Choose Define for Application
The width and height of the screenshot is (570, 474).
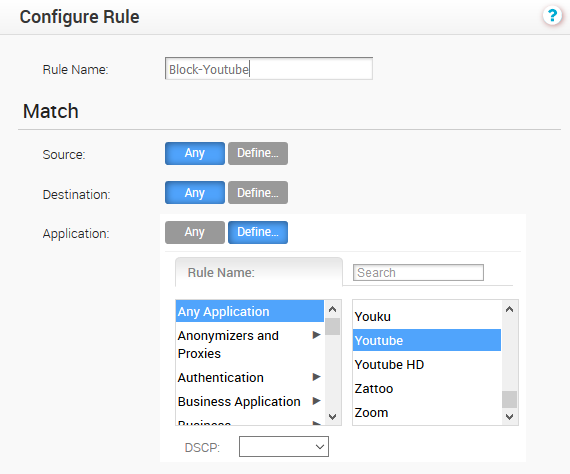click(258, 232)
